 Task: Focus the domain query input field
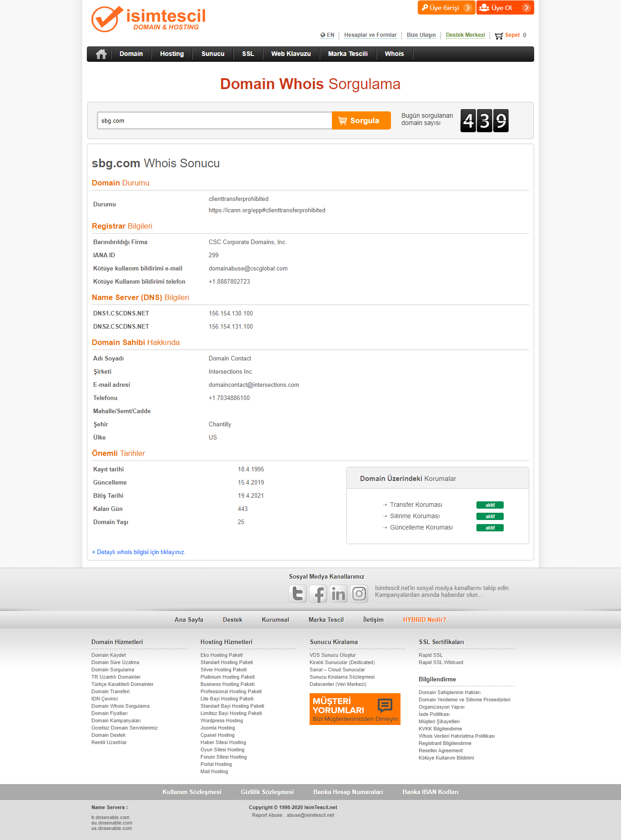[x=215, y=120]
